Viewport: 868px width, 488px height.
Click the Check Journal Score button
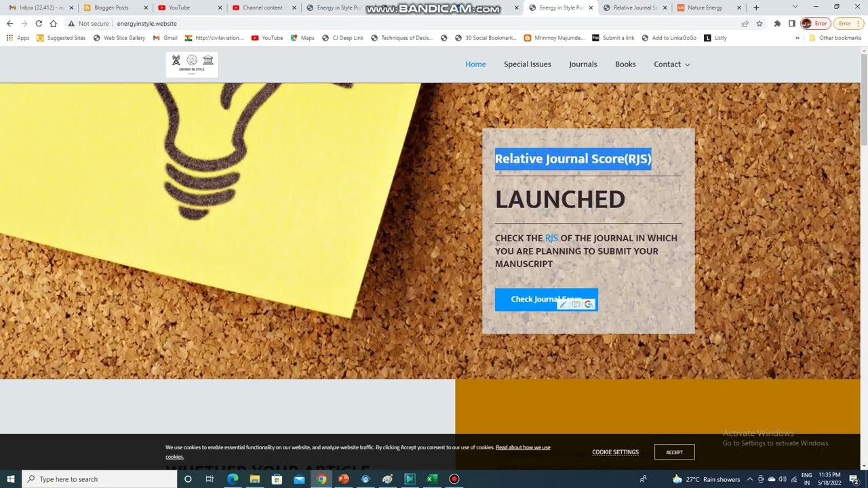546,300
